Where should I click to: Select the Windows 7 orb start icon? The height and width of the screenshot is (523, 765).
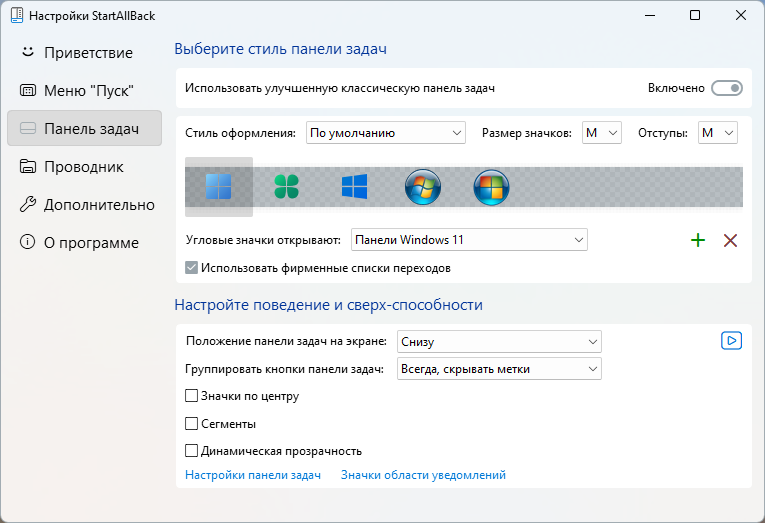point(423,187)
